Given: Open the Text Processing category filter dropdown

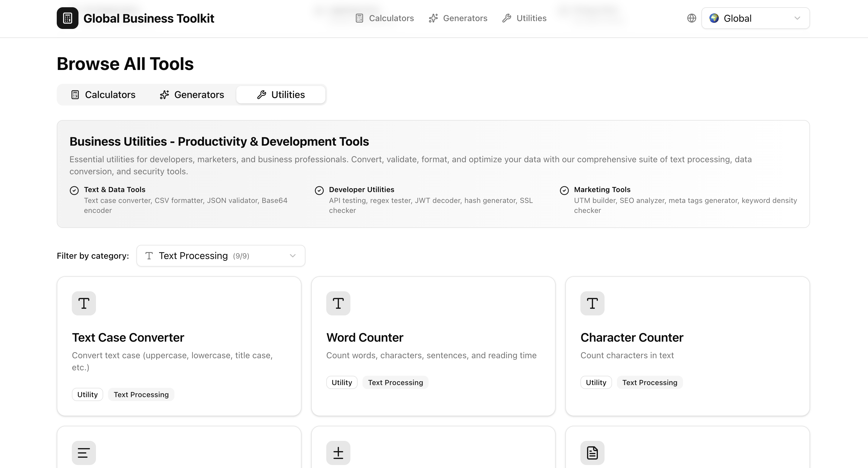Looking at the screenshot, I should tap(221, 255).
